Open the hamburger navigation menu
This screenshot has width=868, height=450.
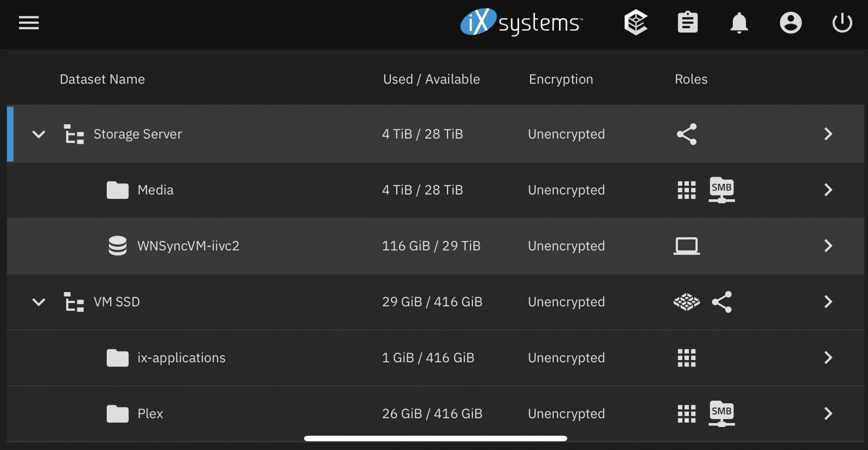29,23
